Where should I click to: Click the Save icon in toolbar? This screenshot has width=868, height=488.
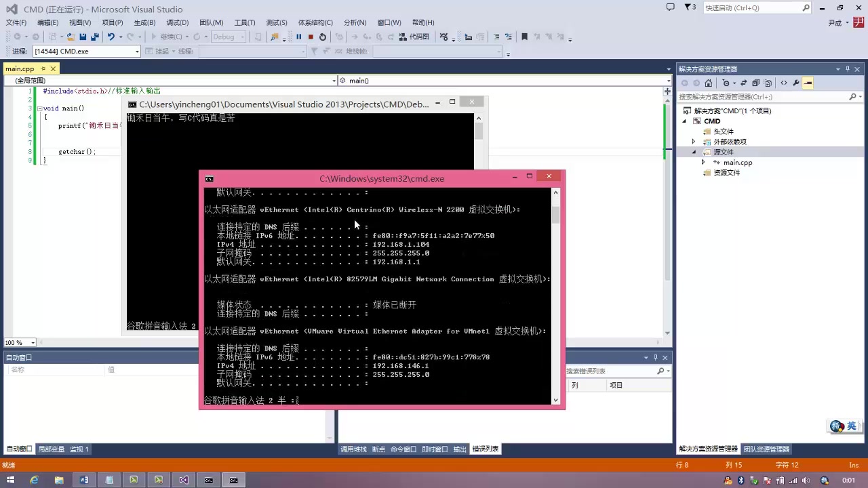83,37
